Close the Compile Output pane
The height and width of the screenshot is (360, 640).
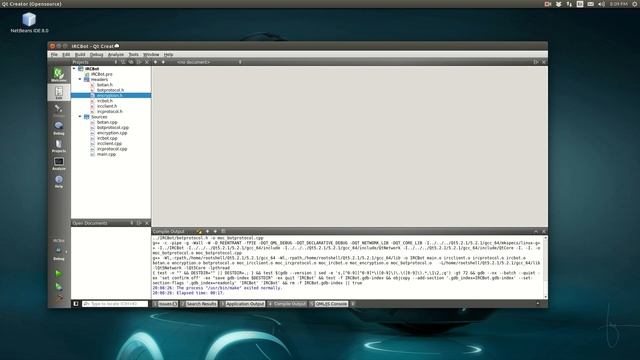(x=544, y=231)
